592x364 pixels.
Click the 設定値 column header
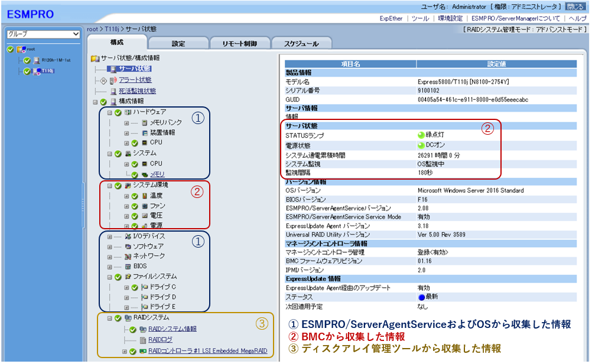click(x=496, y=64)
